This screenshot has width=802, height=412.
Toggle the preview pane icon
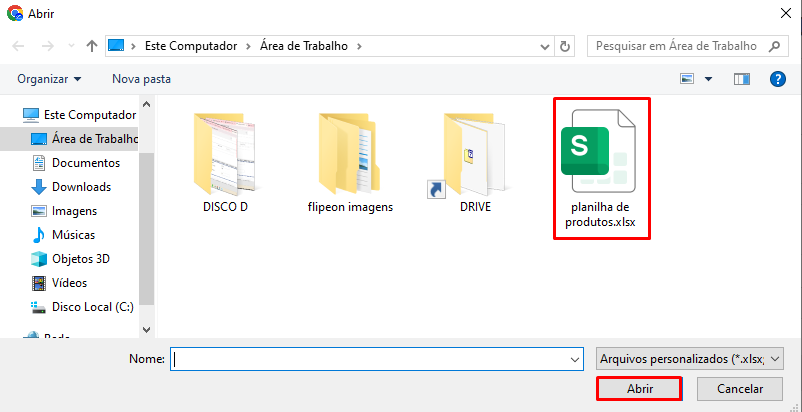741,78
